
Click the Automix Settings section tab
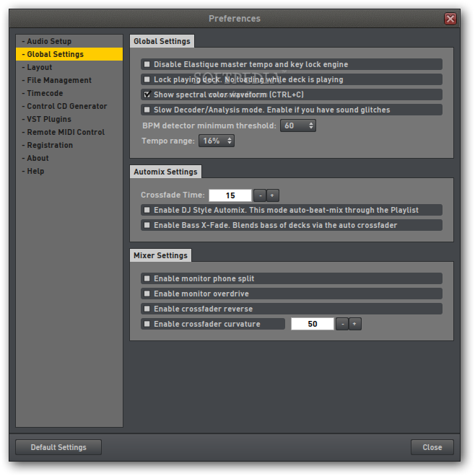pyautogui.click(x=165, y=172)
